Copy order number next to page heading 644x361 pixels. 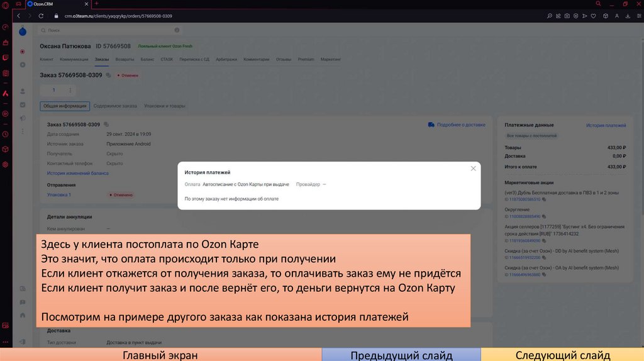[108, 75]
